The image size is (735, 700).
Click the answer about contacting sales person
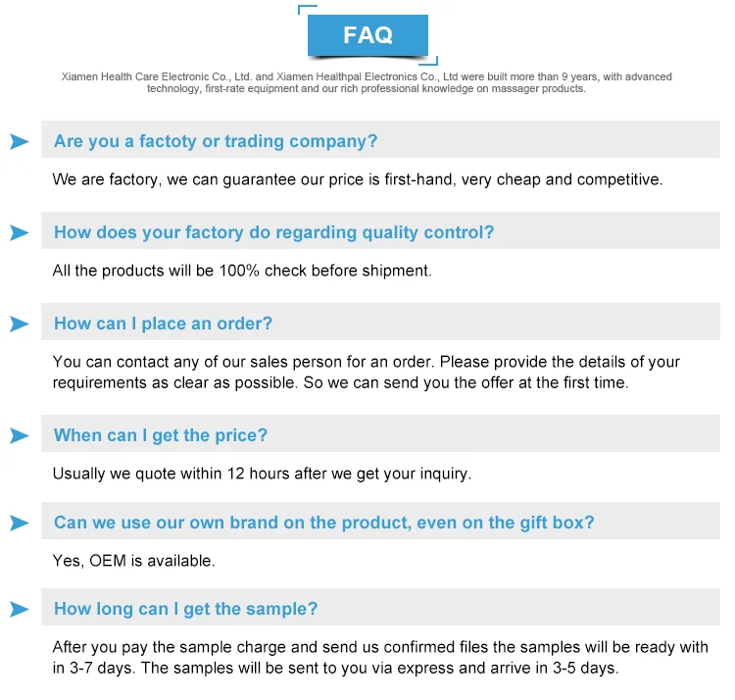coord(366,372)
